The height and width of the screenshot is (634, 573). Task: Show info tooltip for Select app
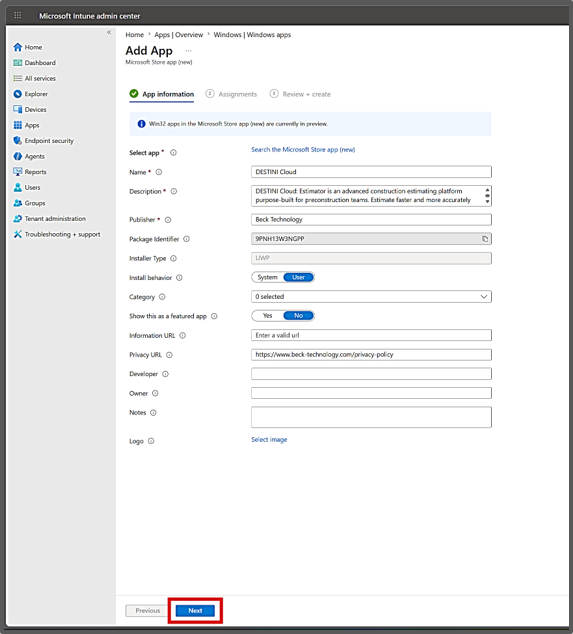click(173, 153)
